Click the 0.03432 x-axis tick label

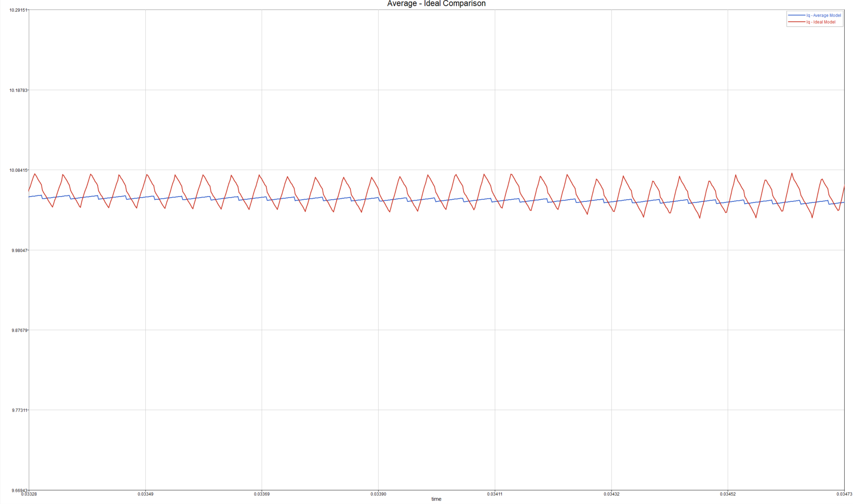tap(611, 494)
